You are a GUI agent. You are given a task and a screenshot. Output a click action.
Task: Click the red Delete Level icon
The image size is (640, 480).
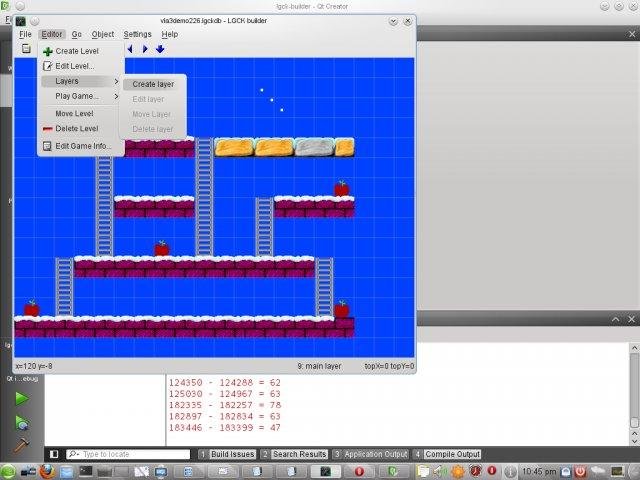(x=48, y=129)
